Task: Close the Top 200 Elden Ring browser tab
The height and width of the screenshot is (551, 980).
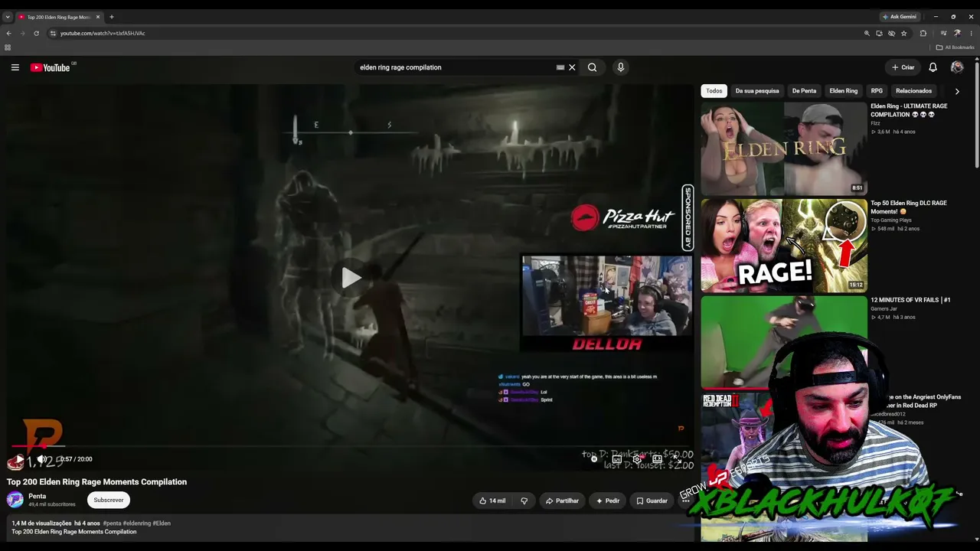Action: pyautogui.click(x=98, y=17)
